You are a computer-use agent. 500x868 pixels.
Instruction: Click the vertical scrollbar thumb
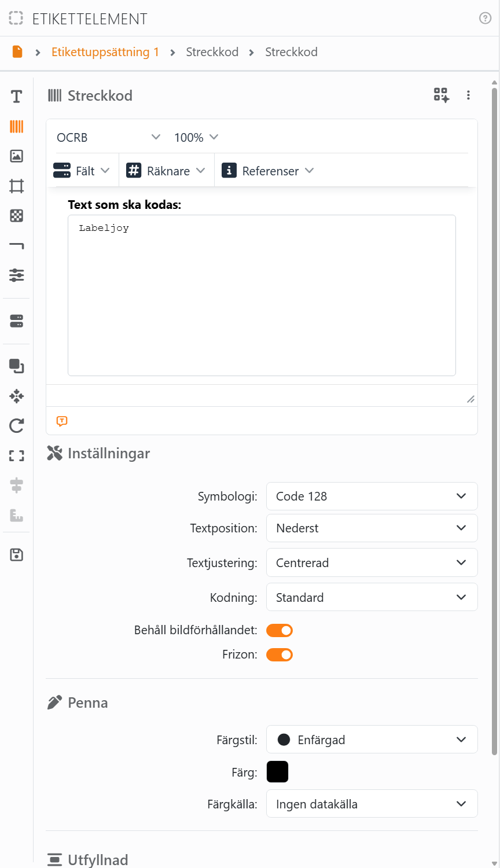(x=494, y=421)
